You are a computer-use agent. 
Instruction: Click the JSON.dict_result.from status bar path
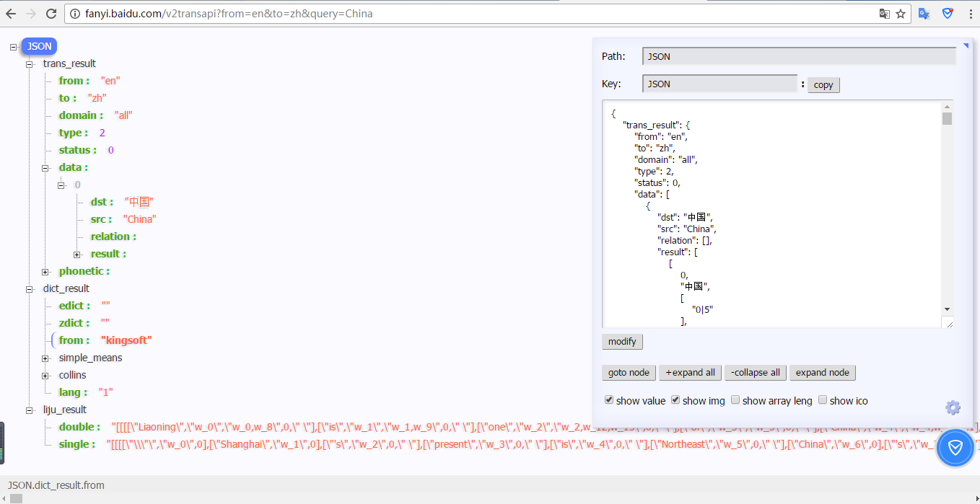[56, 485]
